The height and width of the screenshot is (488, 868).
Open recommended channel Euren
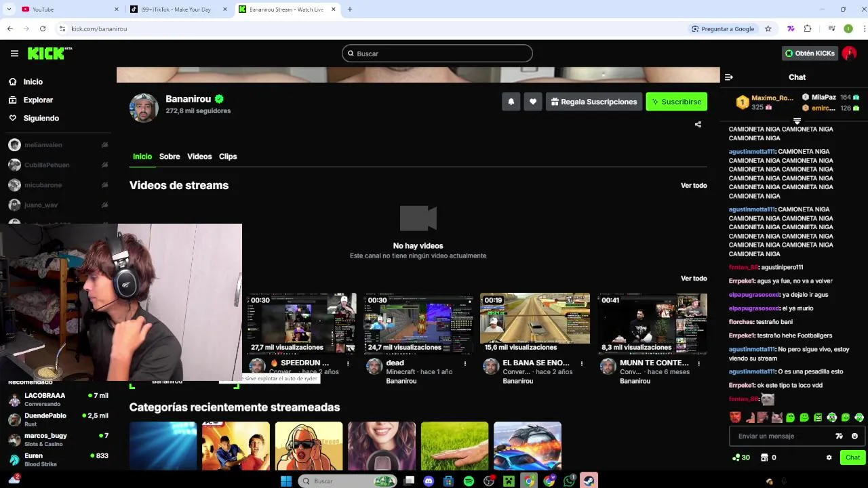pyautogui.click(x=58, y=460)
